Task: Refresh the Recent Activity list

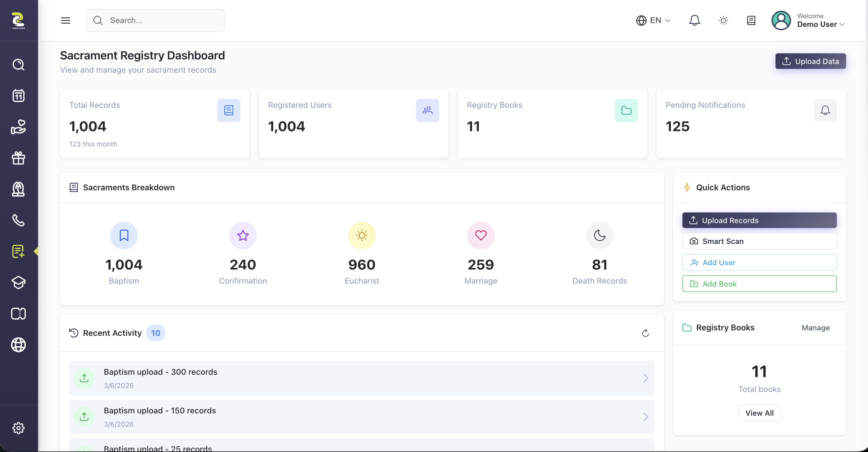Action: [645, 333]
